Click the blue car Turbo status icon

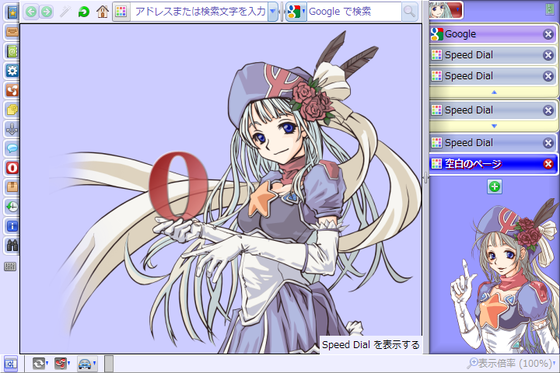click(x=84, y=364)
